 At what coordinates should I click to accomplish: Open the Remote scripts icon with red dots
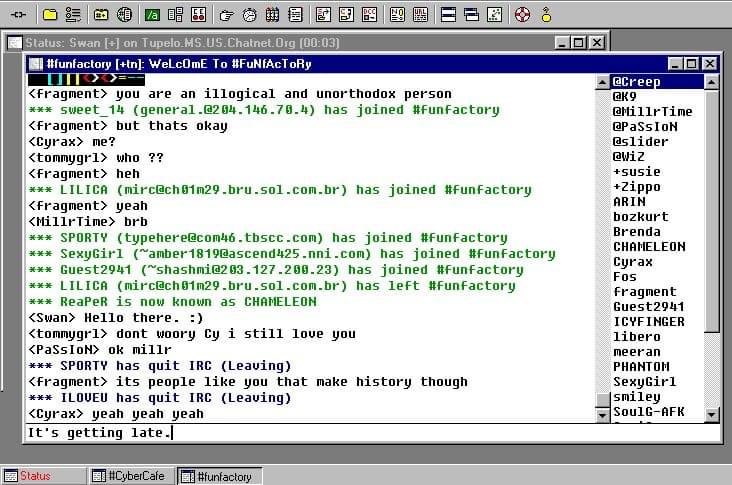pos(198,15)
